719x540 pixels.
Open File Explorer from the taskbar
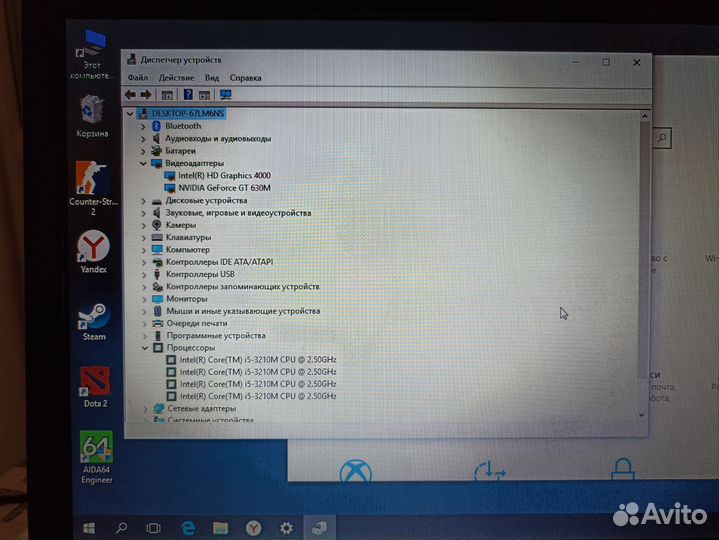[221, 528]
